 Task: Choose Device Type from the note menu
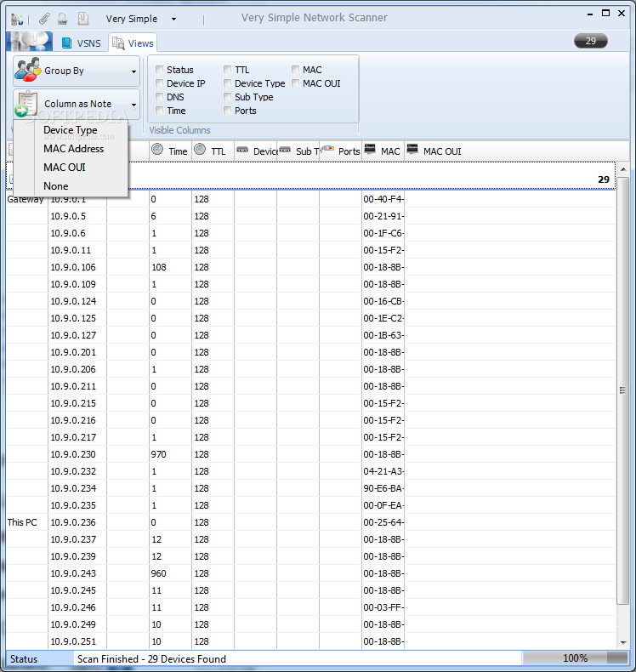click(71, 130)
